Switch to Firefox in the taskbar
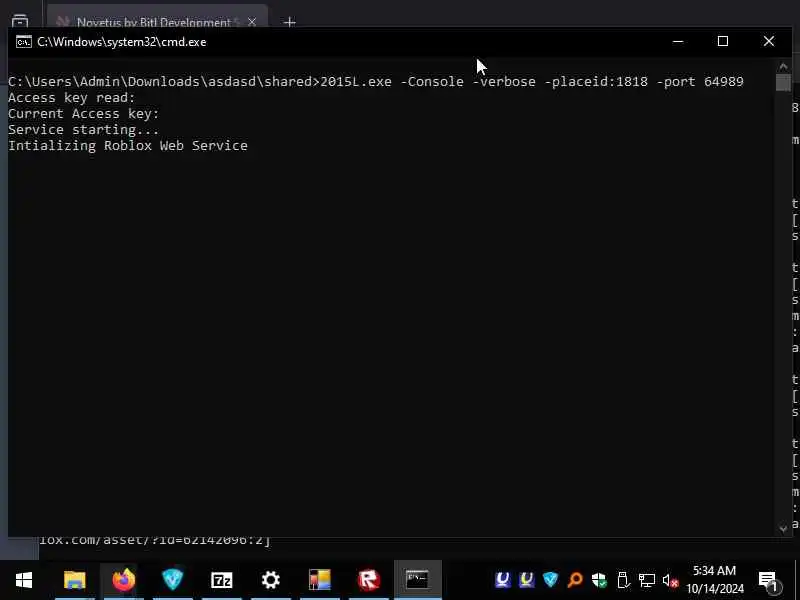Viewport: 800px width, 600px height. [x=123, y=580]
